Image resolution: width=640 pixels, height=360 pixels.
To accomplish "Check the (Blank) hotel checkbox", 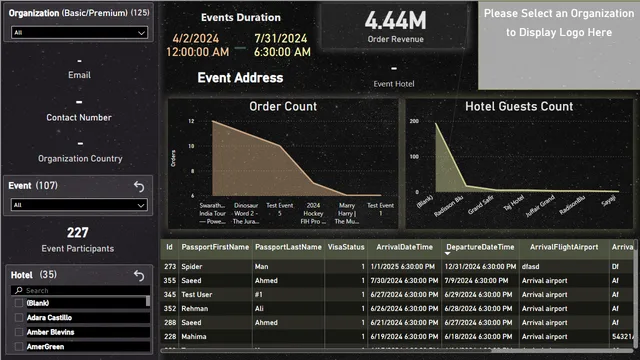I will click(x=19, y=303).
